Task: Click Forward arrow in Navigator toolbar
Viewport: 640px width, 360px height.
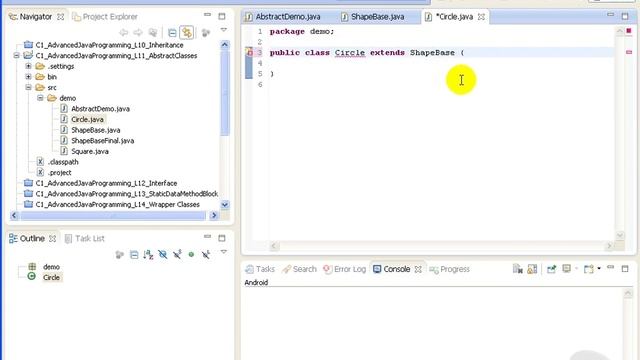Action: (x=138, y=32)
